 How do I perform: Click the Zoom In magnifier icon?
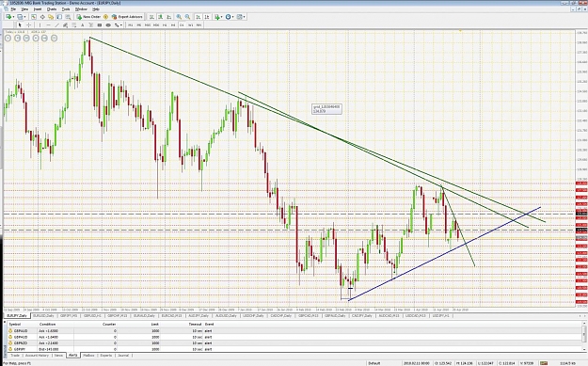tap(179, 17)
